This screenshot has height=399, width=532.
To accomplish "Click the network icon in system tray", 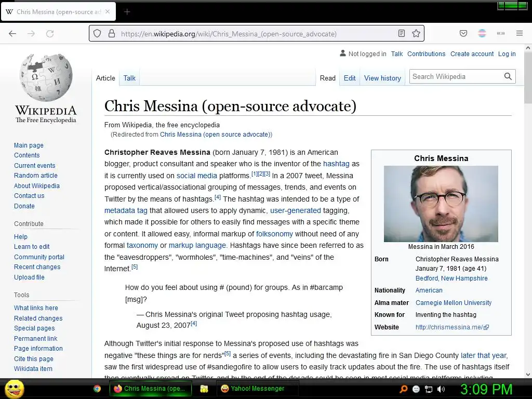I will tap(429, 389).
